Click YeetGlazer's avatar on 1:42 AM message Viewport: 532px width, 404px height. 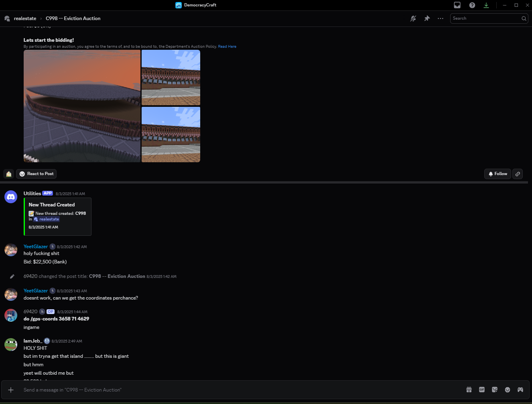pyautogui.click(x=11, y=250)
